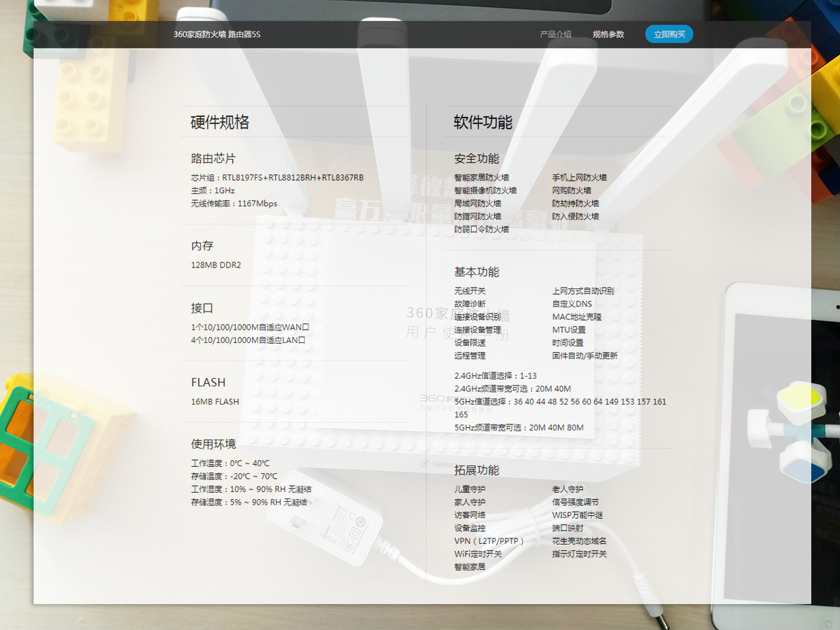Click the WiFi定时开关 item
The height and width of the screenshot is (630, 840).
[x=478, y=554]
